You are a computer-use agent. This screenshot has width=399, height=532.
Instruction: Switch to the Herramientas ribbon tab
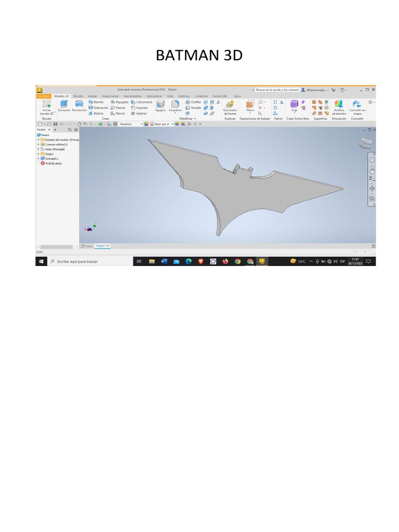[x=132, y=96]
